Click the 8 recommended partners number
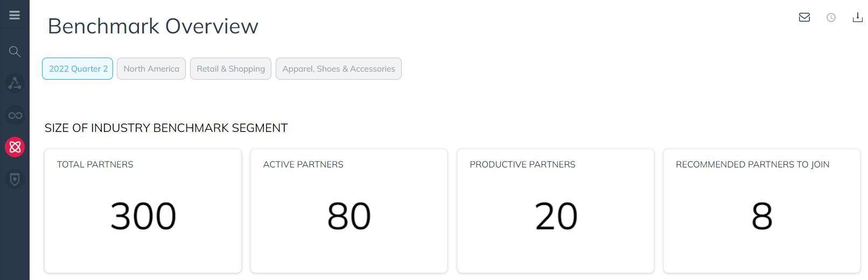868x280 pixels. 762,216
